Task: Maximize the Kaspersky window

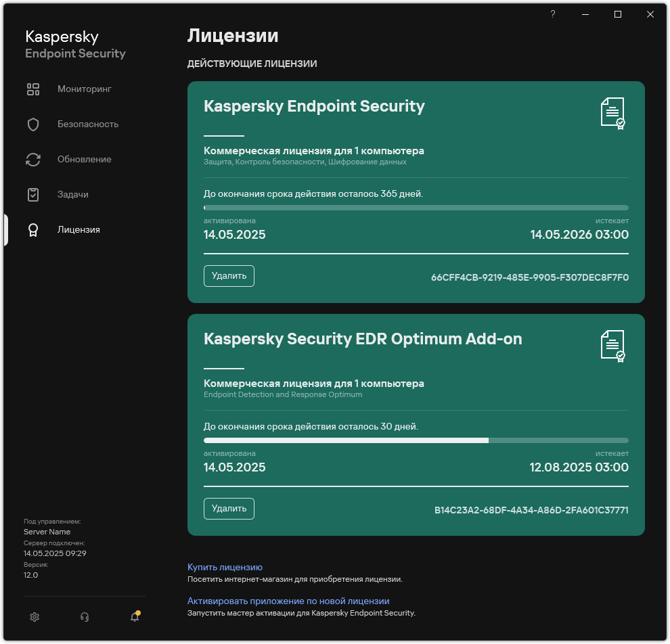Action: [618, 14]
